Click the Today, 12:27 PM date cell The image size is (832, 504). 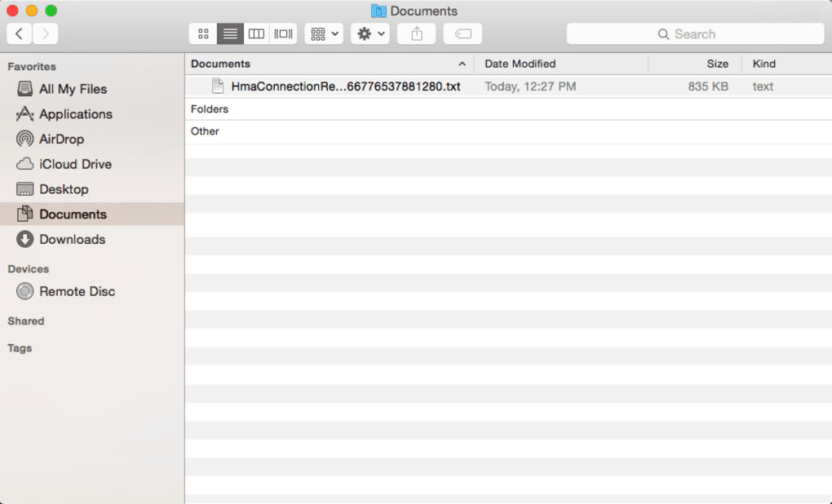coord(530,86)
